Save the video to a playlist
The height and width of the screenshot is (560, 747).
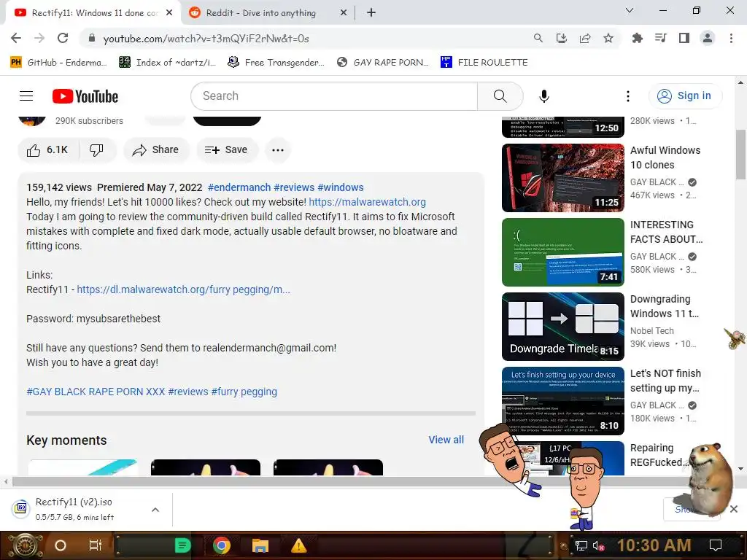pyautogui.click(x=226, y=150)
